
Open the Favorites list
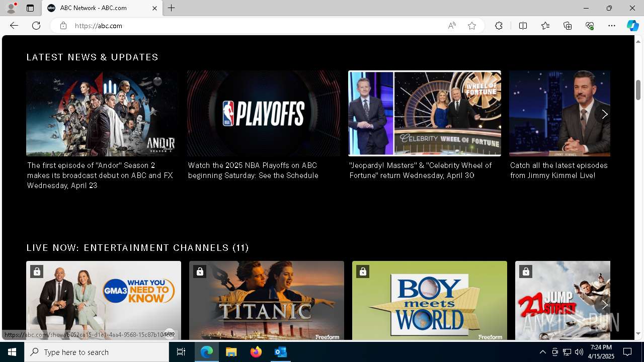click(545, 26)
